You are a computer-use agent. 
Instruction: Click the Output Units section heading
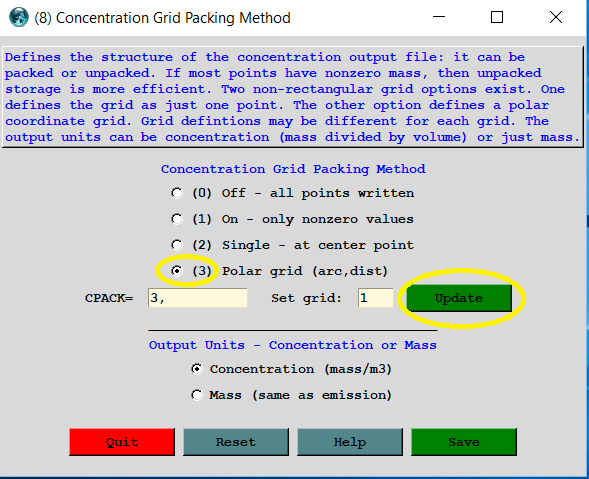point(293,345)
